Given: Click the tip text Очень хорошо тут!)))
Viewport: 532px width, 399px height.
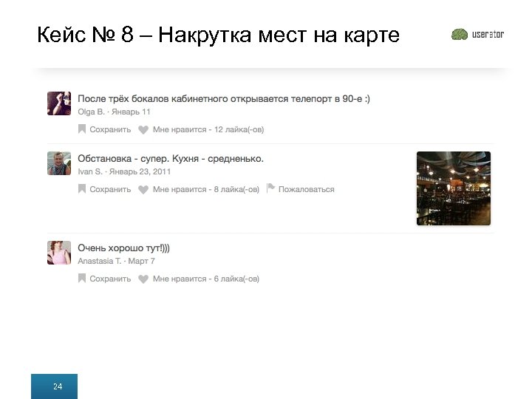Looking at the screenshot, I should coord(124,248).
